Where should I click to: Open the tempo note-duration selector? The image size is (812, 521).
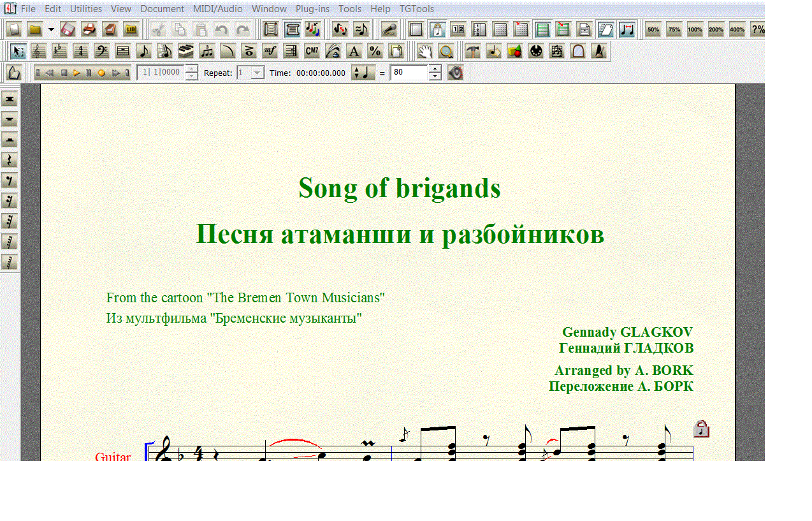click(x=363, y=73)
